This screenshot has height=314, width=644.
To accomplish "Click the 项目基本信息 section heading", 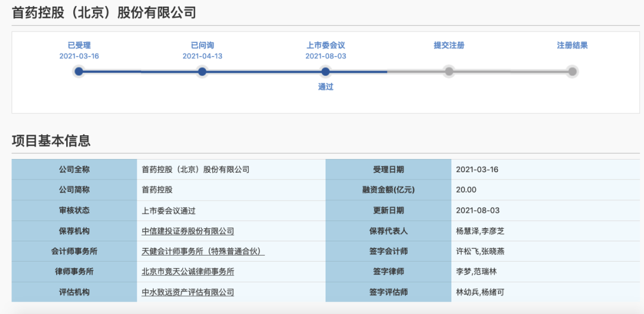I will pyautogui.click(x=51, y=141).
